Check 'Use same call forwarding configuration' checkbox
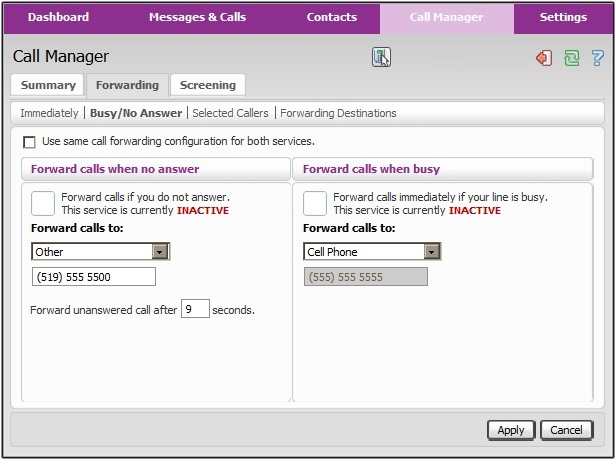 29,142
